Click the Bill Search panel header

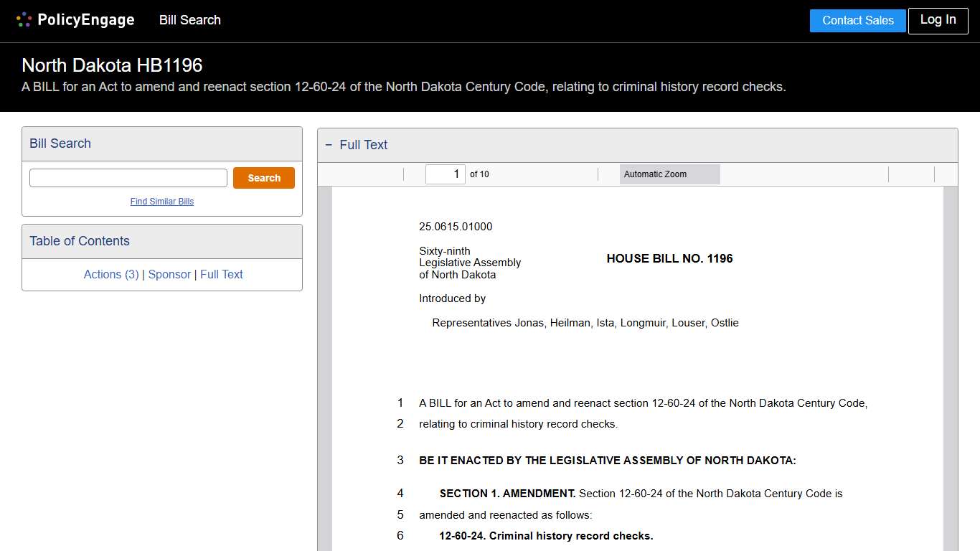point(60,143)
